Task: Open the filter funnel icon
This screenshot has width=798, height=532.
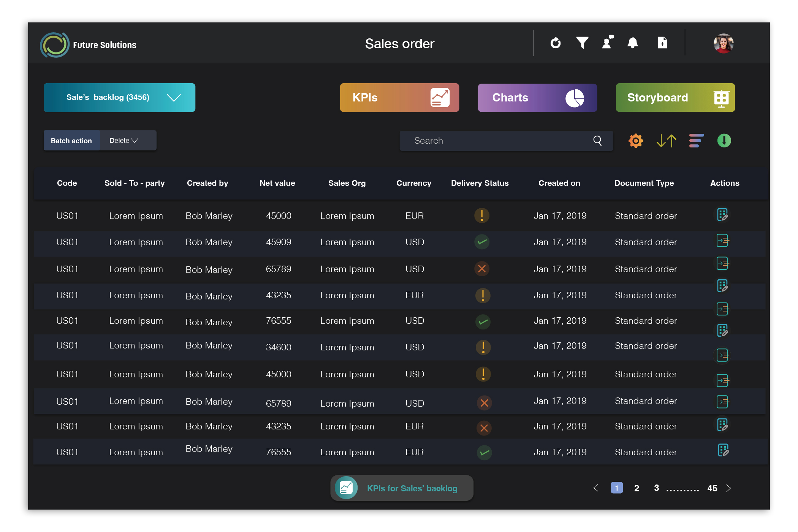Action: (x=582, y=43)
